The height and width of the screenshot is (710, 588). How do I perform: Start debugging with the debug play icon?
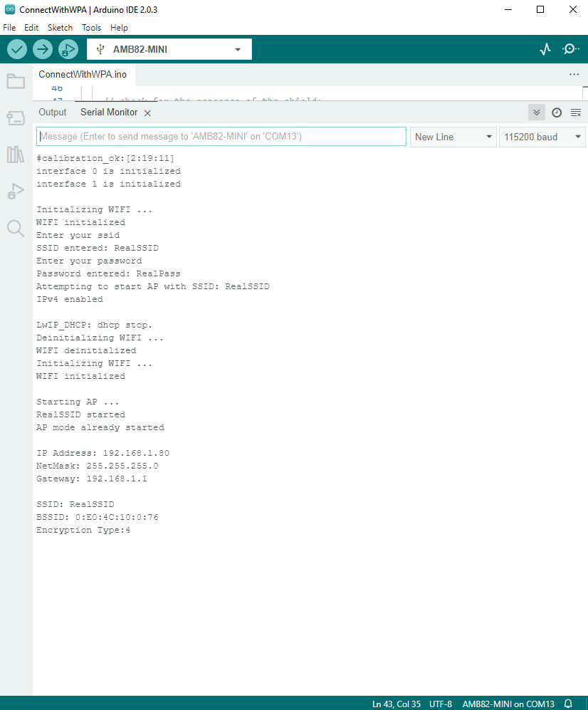pyautogui.click(x=68, y=49)
